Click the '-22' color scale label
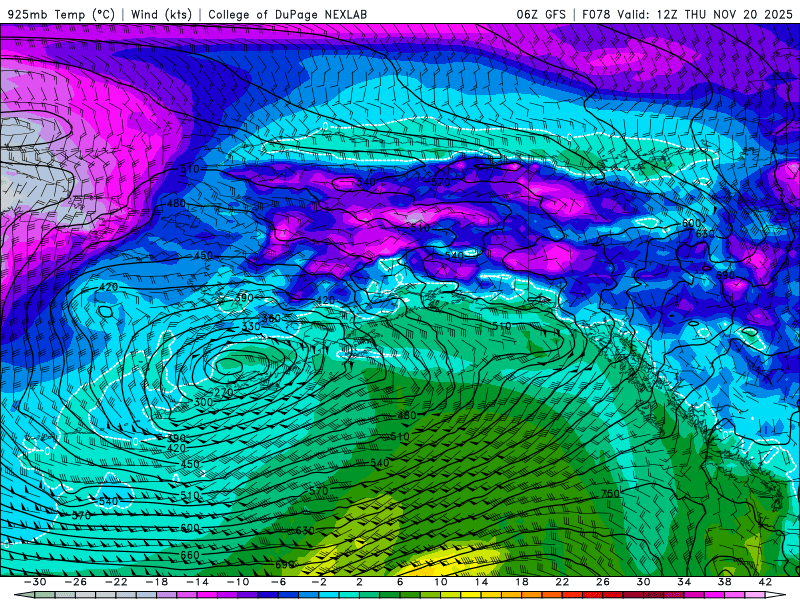The width and height of the screenshot is (800, 600). 116,582
